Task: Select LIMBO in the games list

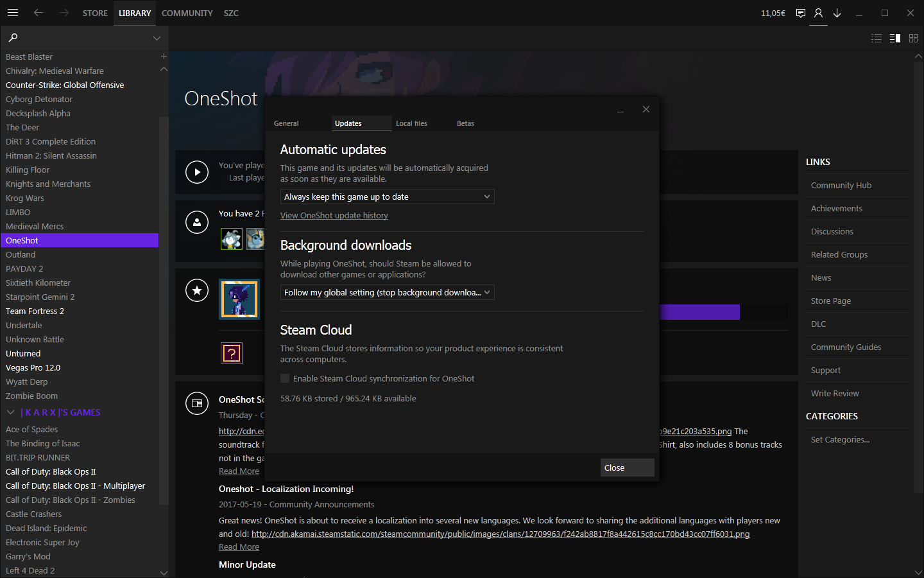Action: point(18,212)
